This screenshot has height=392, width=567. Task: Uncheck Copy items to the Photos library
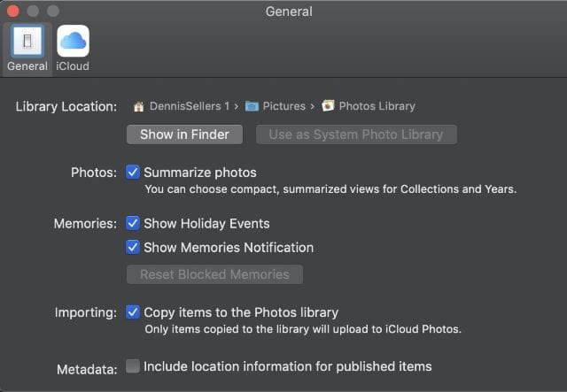point(133,311)
